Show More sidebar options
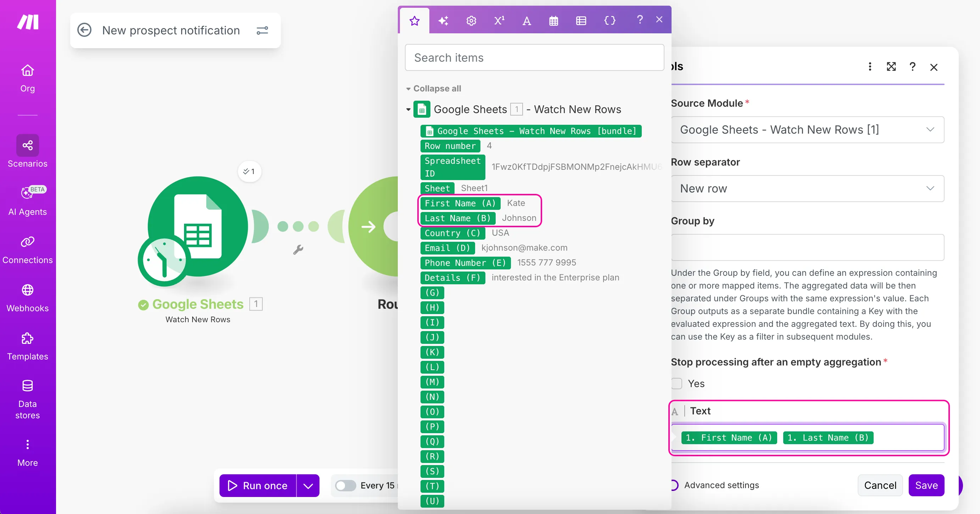Image resolution: width=980 pixels, height=514 pixels. (x=27, y=453)
